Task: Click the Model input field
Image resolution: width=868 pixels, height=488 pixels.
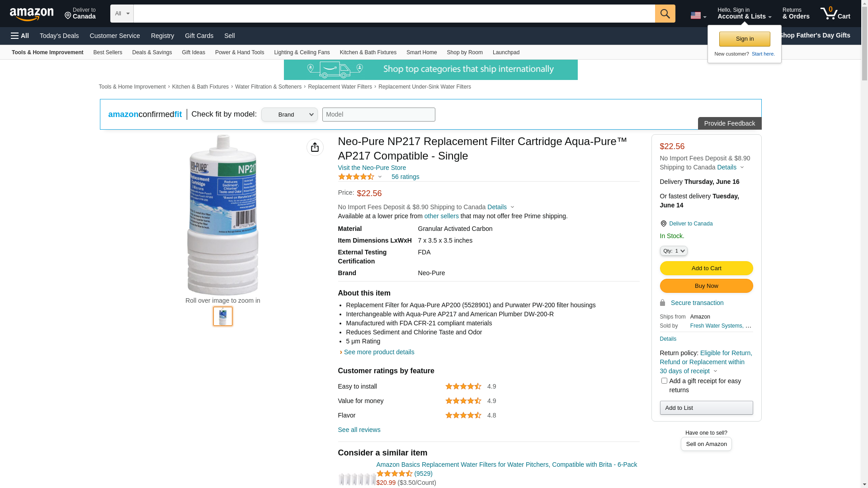Action: pos(379,115)
